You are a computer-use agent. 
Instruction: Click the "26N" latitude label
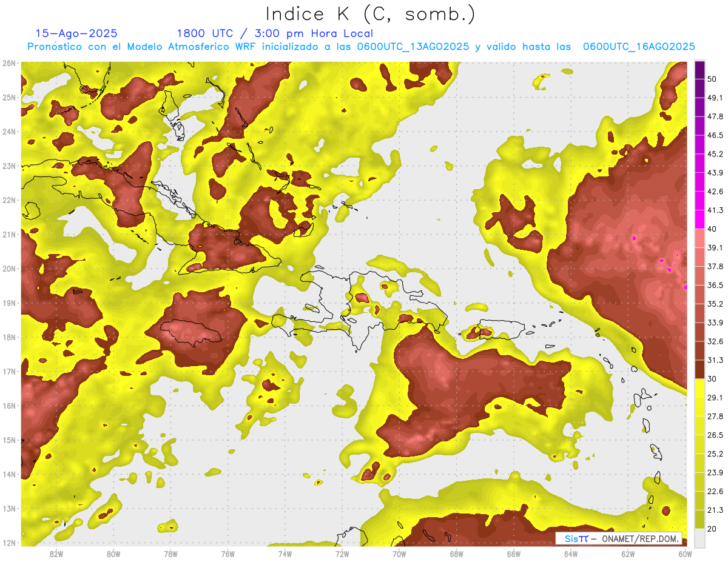8,63
